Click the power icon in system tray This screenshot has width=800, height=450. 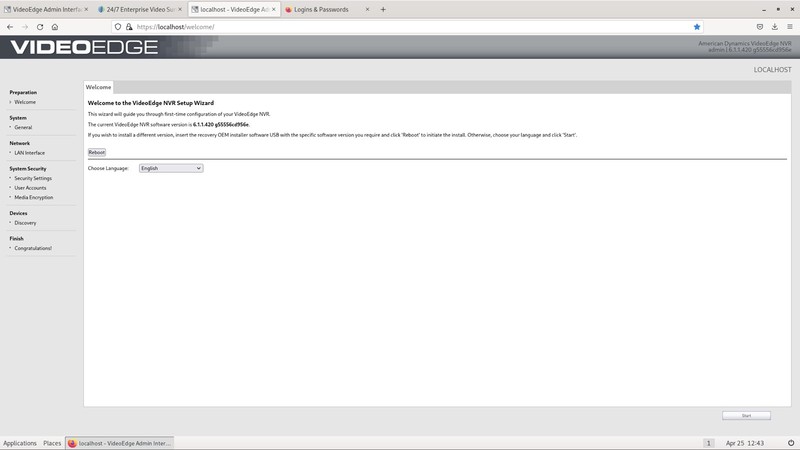point(791,443)
